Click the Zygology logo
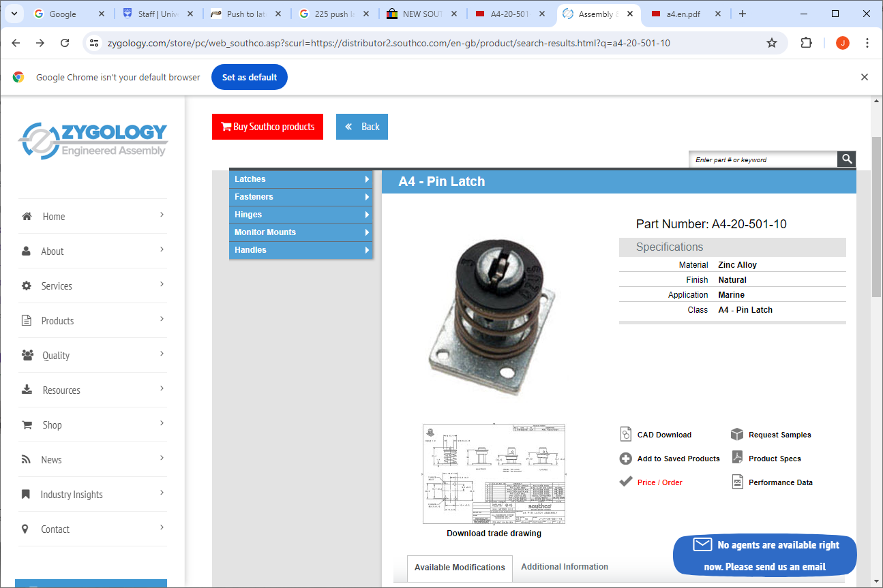This screenshot has width=883, height=588. click(92, 141)
